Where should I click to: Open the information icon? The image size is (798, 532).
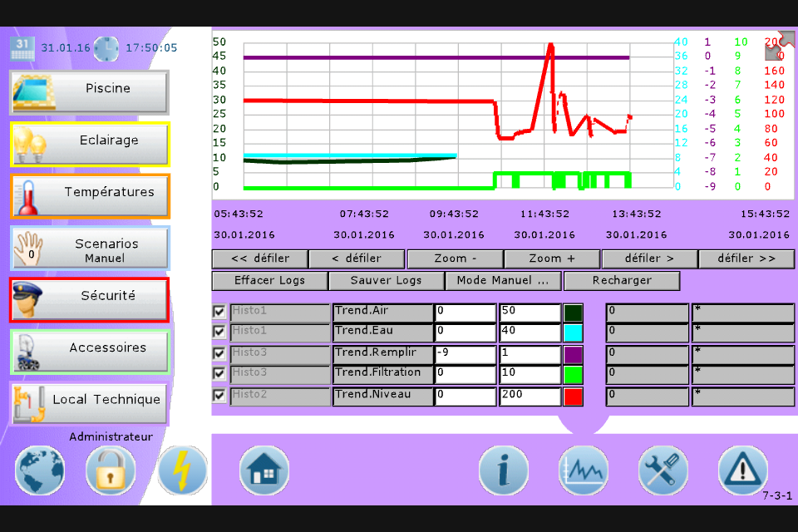tap(503, 470)
